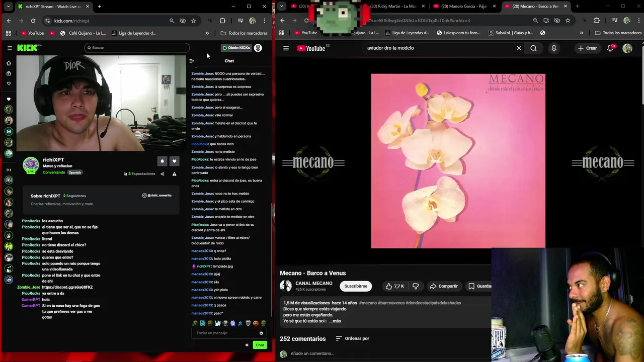644x362 pixels.
Task: Open the Kick sidebar hamburger menu
Action: pyautogui.click(x=10, y=48)
